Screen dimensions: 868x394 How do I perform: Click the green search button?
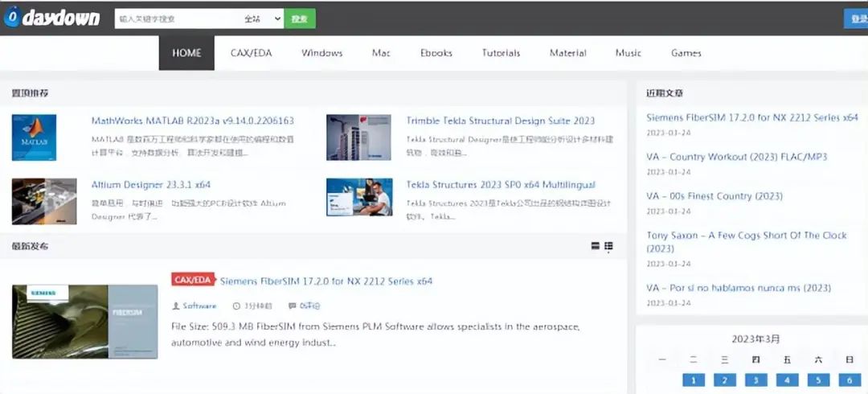(x=300, y=18)
